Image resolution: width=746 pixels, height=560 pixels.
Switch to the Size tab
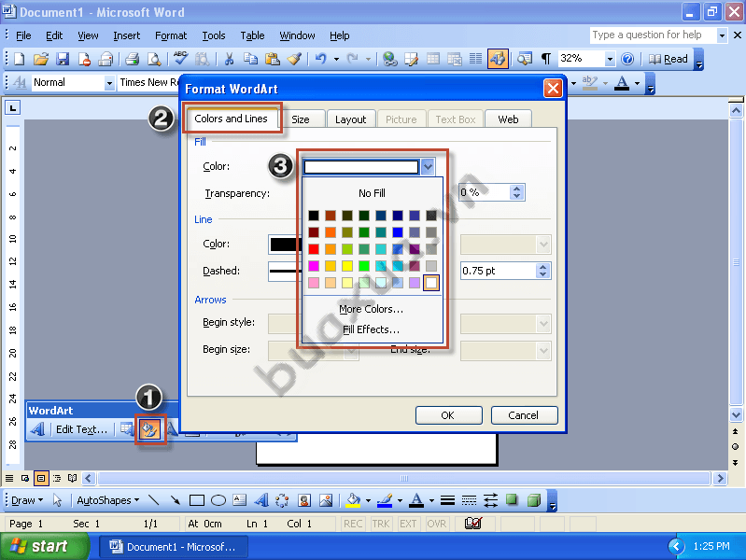[x=301, y=119]
